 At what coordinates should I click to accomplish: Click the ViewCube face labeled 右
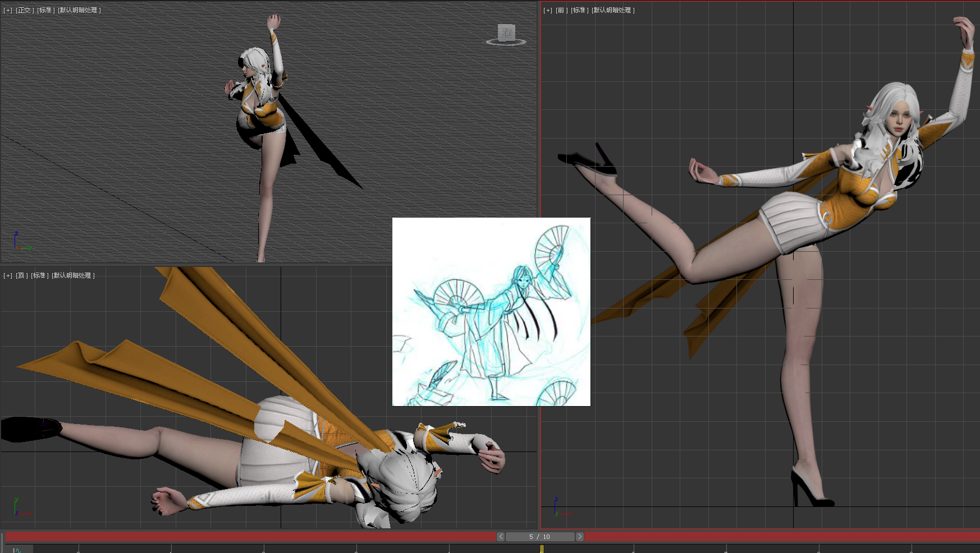(x=506, y=32)
